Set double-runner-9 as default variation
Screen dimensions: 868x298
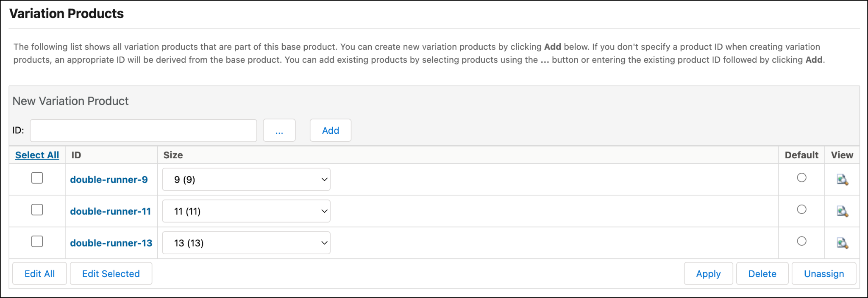(801, 177)
